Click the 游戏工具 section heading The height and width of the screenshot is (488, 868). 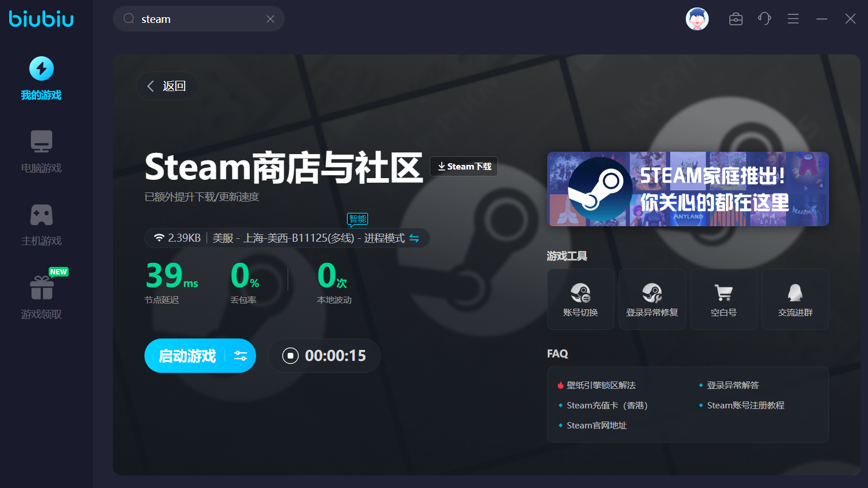click(567, 256)
